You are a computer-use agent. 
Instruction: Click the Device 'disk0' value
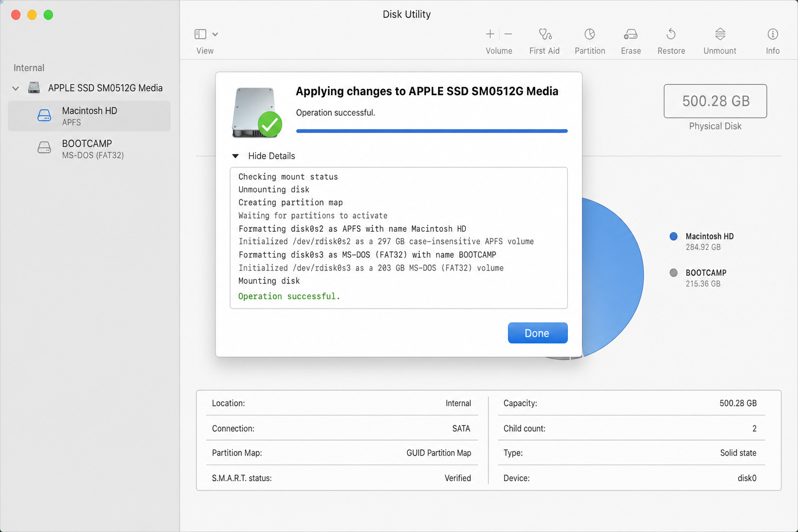pyautogui.click(x=747, y=478)
